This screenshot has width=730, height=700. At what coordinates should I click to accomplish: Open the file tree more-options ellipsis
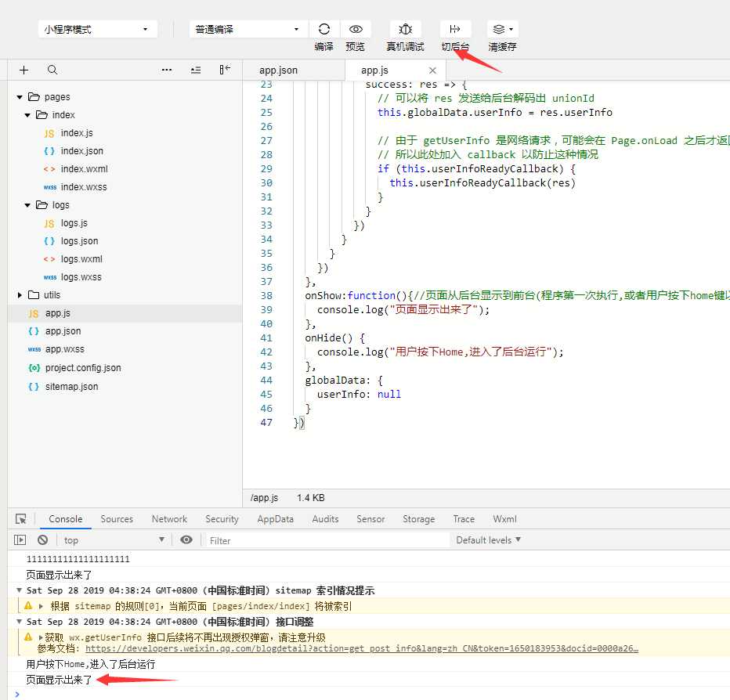click(167, 70)
